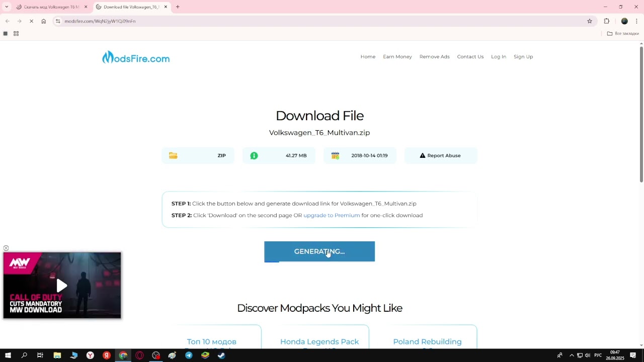Open Poland Rebuilding modpack card
Viewport: 644px width, 362px height.
click(427, 342)
